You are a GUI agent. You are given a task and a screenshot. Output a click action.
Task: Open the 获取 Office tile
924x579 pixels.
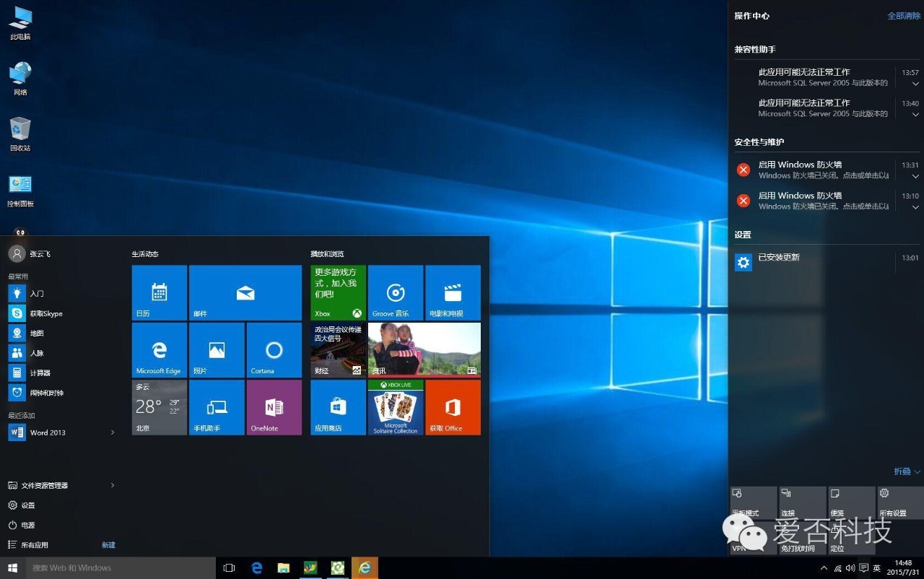click(x=453, y=407)
